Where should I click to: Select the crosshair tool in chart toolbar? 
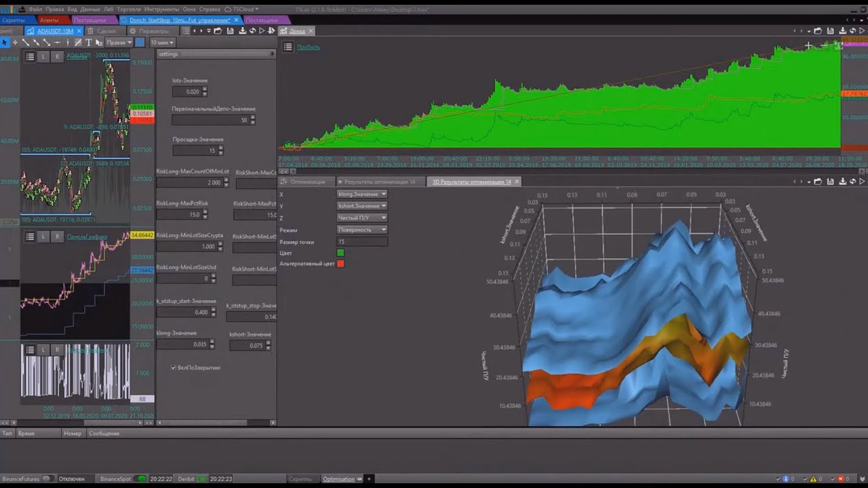(15, 43)
